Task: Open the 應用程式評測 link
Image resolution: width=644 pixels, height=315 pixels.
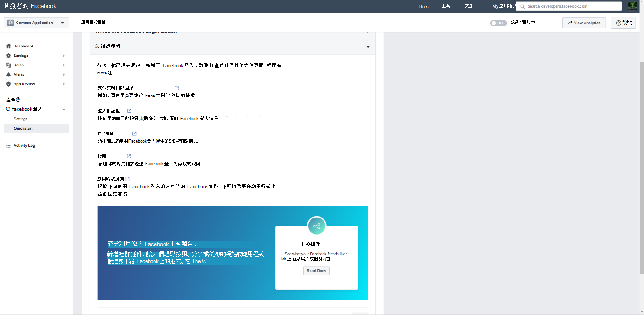Action: pos(111,179)
